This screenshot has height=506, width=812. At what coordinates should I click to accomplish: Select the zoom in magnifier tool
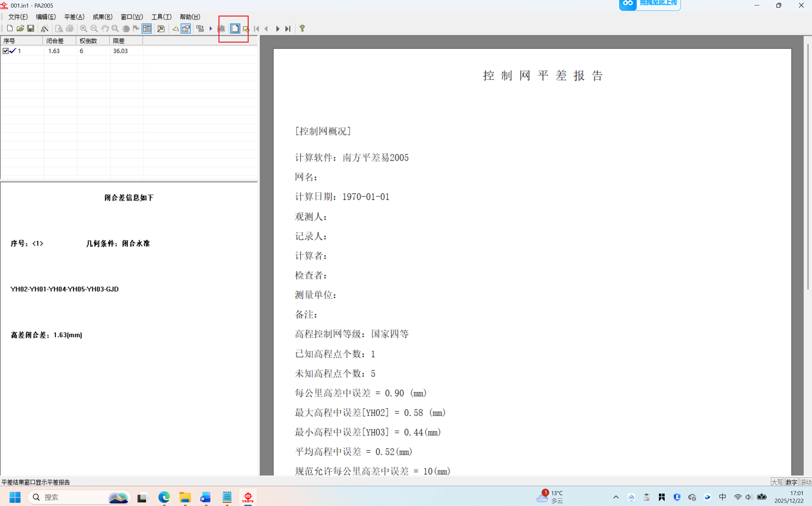[x=84, y=28]
